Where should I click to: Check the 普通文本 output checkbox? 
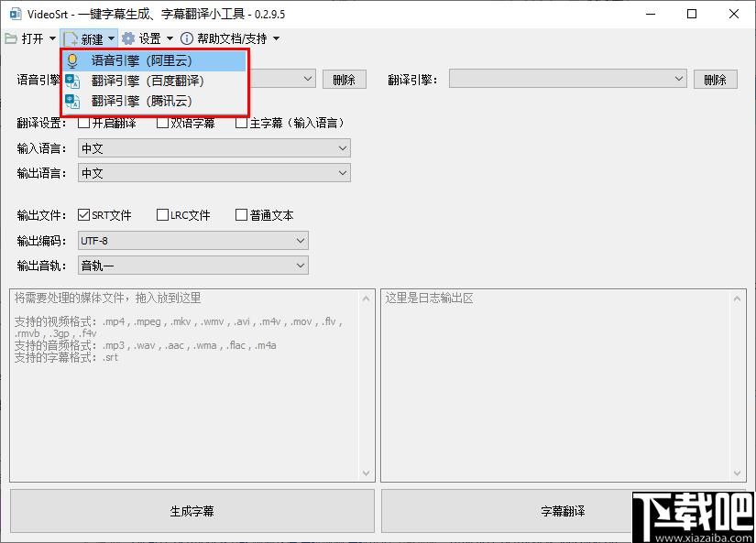click(x=241, y=215)
